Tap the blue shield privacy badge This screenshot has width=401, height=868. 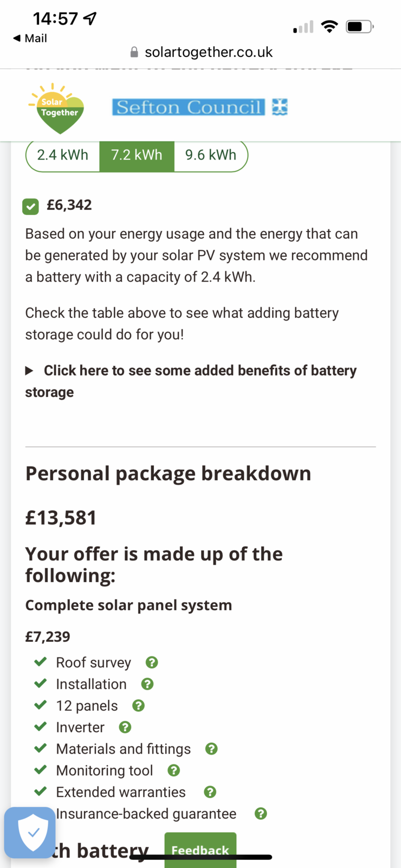30,833
